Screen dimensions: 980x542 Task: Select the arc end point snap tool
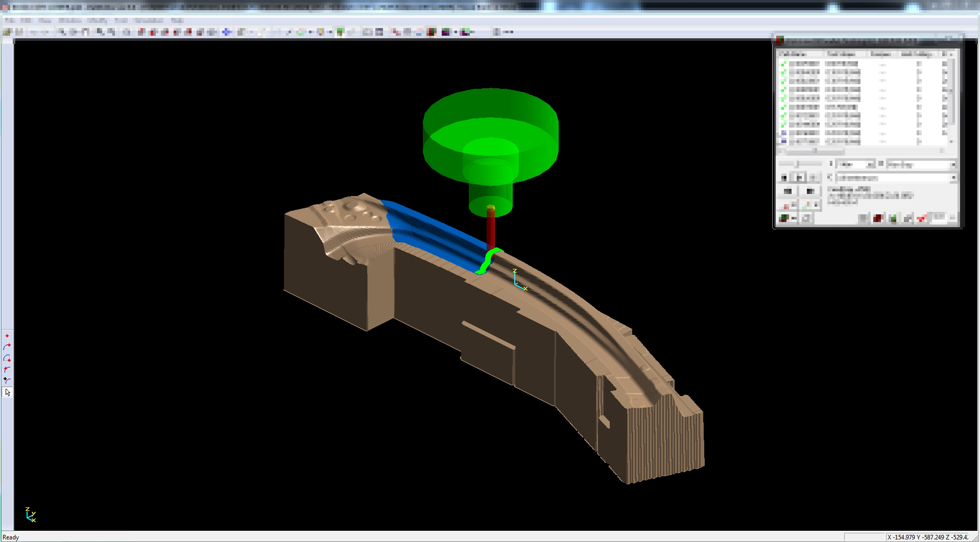[7, 347]
